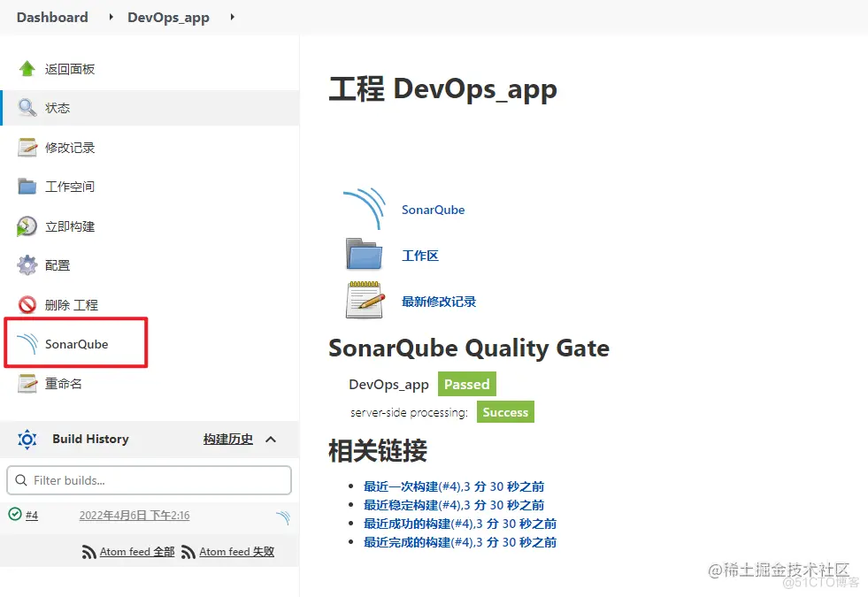Open DevOps_app breadcrumb link
868x597 pixels.
tap(168, 18)
